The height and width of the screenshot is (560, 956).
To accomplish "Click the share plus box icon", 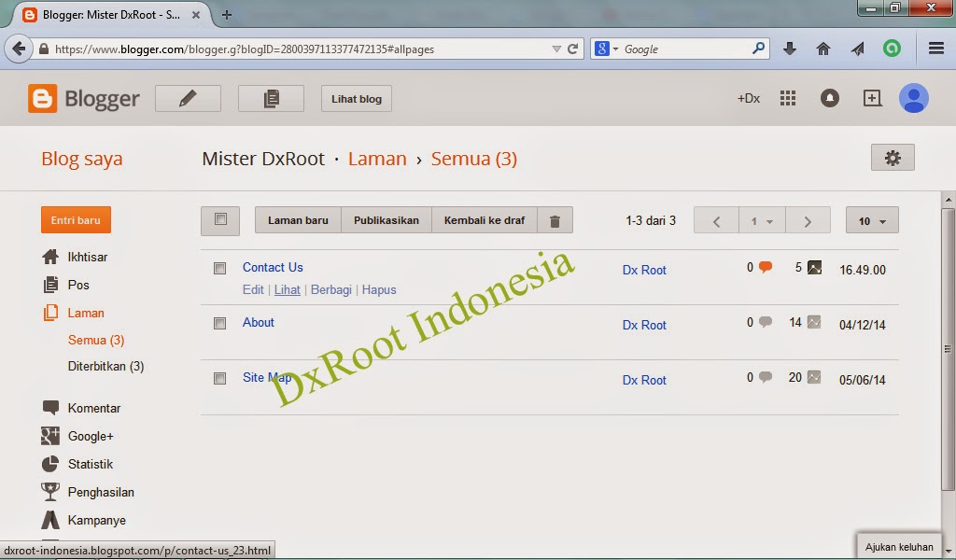I will pos(873,98).
